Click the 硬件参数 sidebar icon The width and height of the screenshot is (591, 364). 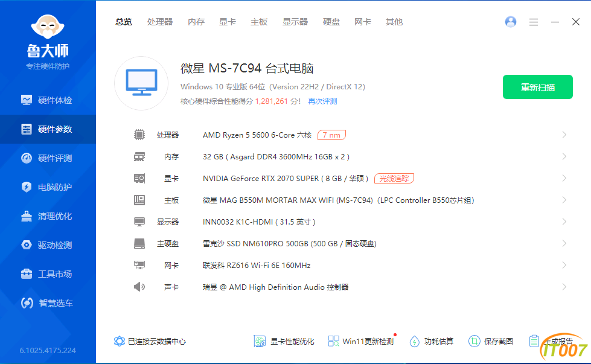[x=27, y=129]
